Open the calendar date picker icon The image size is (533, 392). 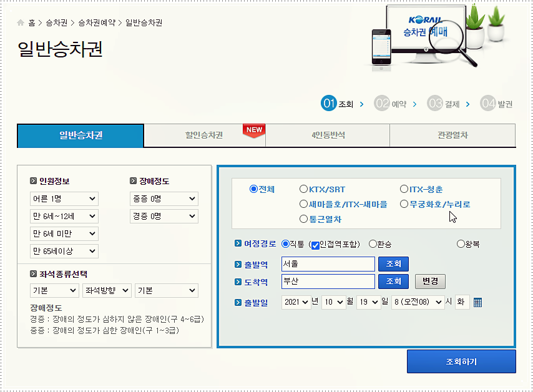point(477,302)
